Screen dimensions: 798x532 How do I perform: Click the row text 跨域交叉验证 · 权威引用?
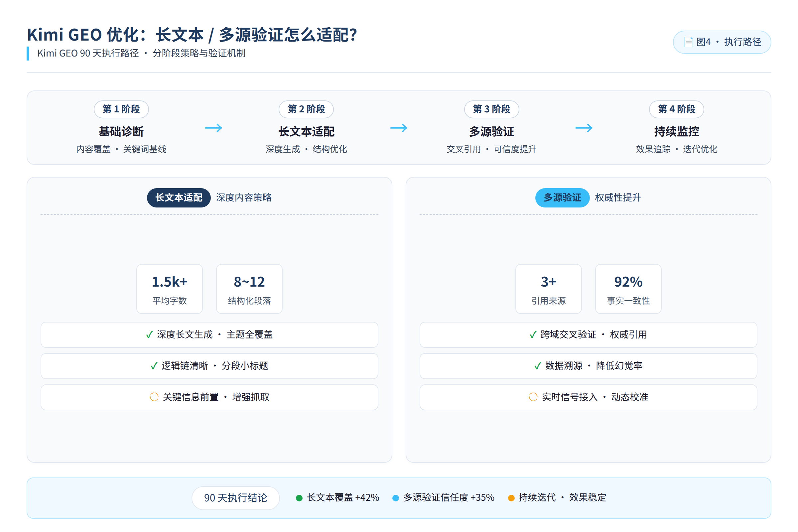tap(594, 335)
